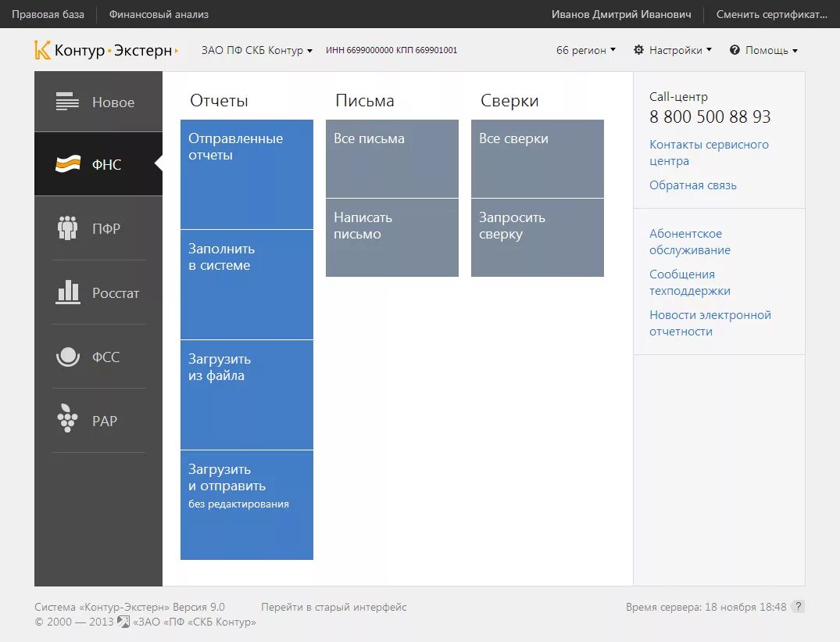This screenshot has width=840, height=642.
Task: Click Сменить сертификат in top bar
Action: click(x=772, y=15)
